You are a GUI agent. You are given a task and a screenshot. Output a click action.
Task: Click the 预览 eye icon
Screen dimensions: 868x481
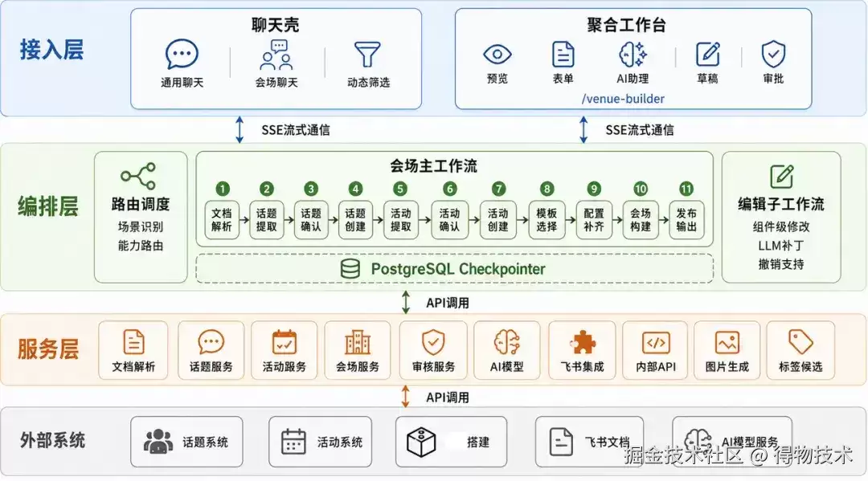tap(497, 54)
